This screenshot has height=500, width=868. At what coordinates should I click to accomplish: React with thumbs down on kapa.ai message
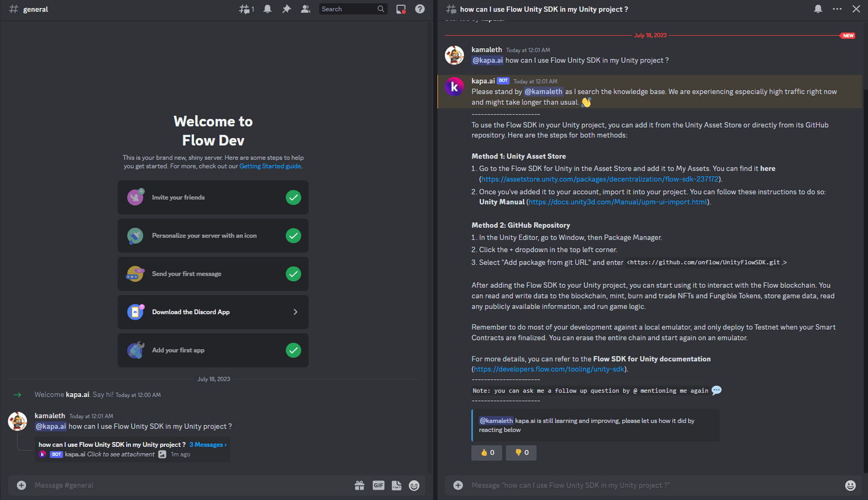[x=521, y=452]
